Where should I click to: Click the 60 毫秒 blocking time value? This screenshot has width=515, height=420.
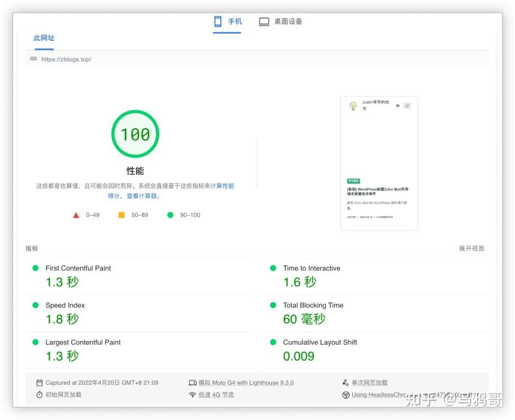click(x=304, y=319)
